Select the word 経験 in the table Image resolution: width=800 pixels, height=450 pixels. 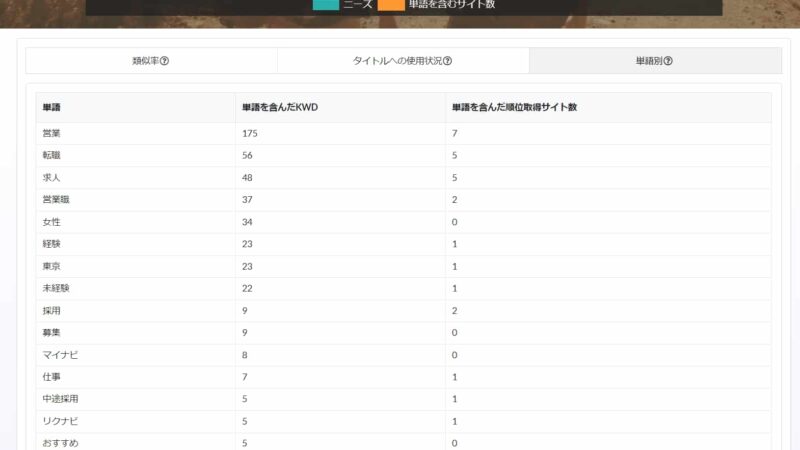pyautogui.click(x=52, y=244)
